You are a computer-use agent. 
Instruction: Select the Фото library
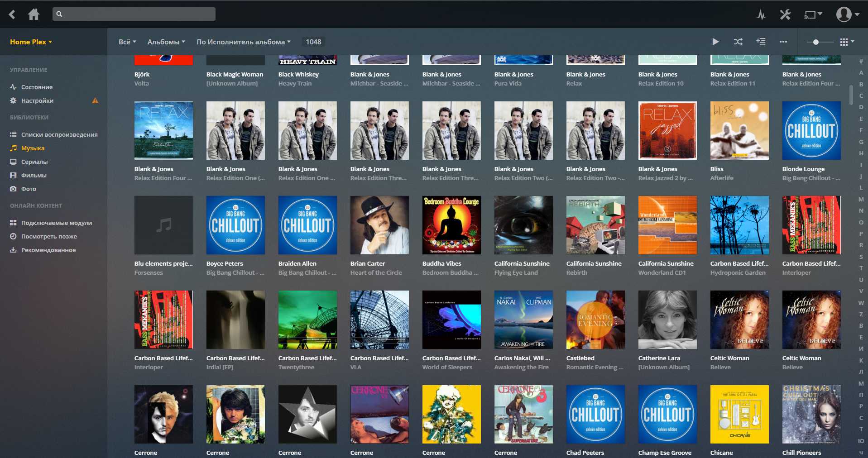pyautogui.click(x=29, y=189)
